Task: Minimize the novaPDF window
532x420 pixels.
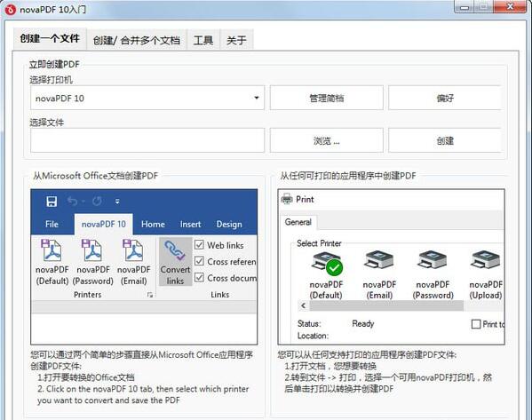Action: [x=465, y=7]
